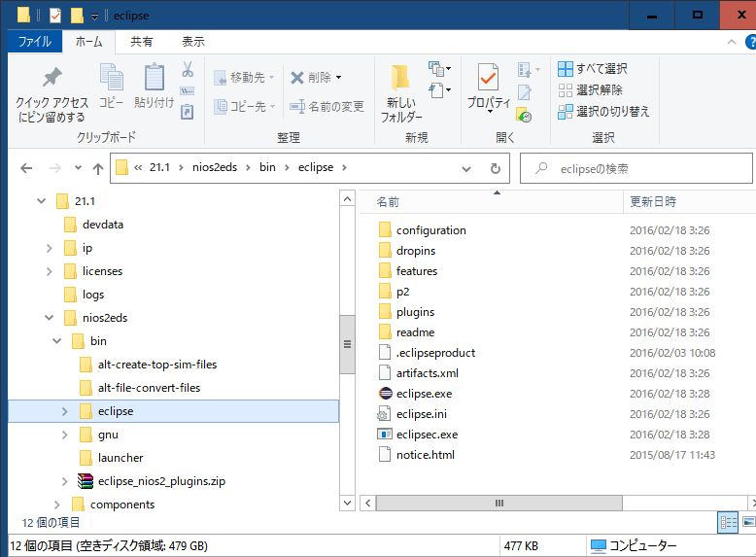This screenshot has width=756, height=557.
Task: Click the Forward navigation arrow
Action: tap(55, 168)
